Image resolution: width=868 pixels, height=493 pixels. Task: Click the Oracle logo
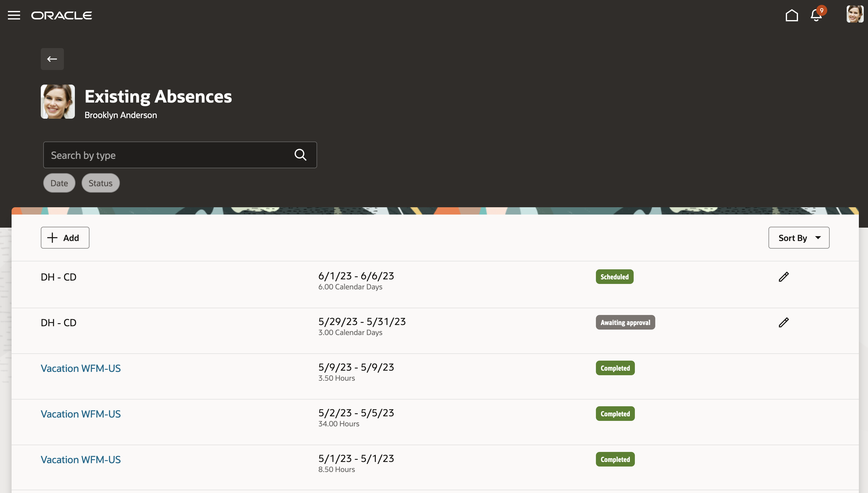pos(61,15)
